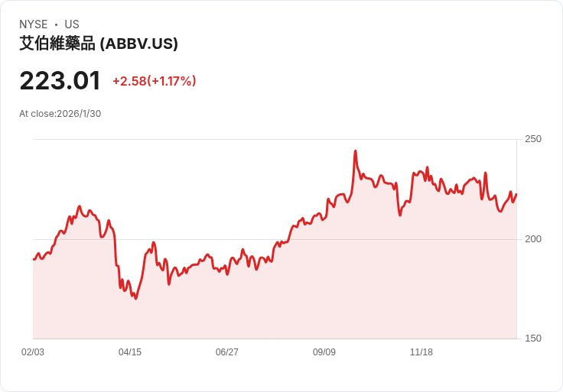Click the At close 2026/1/30 date text
The width and height of the screenshot is (563, 392).
point(60,114)
